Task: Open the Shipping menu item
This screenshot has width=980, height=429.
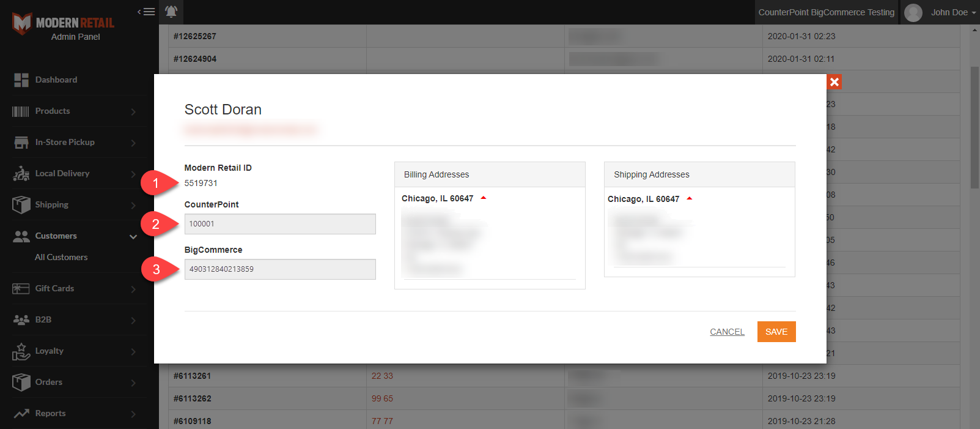Action: (52, 204)
